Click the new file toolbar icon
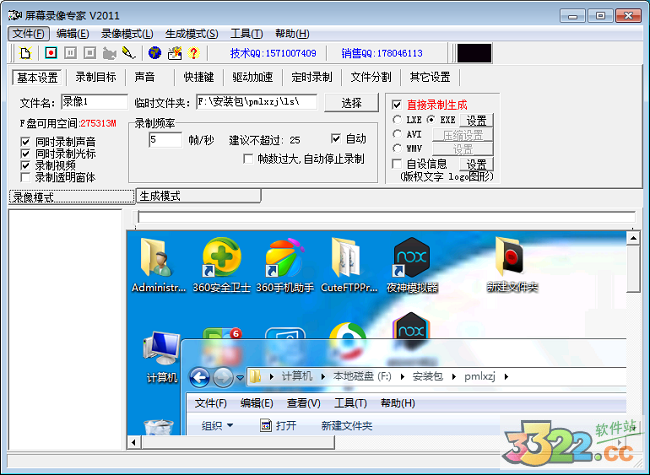 click(25, 53)
